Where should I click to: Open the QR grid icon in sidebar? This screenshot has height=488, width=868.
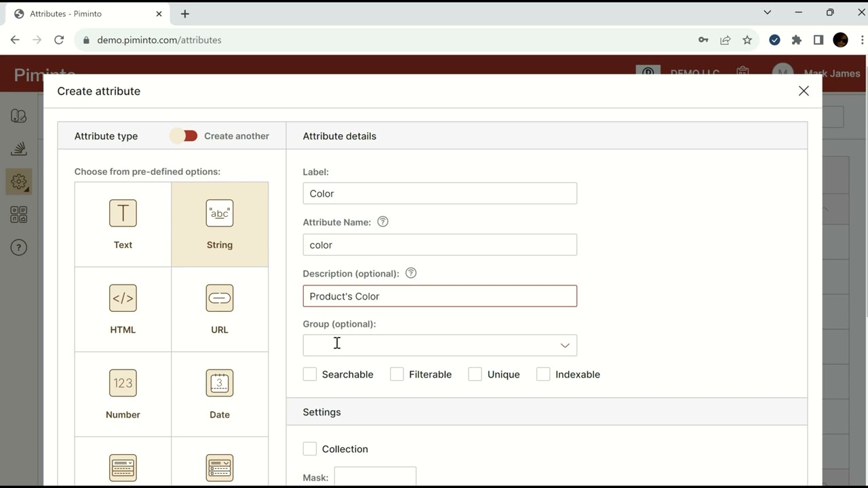click(19, 215)
